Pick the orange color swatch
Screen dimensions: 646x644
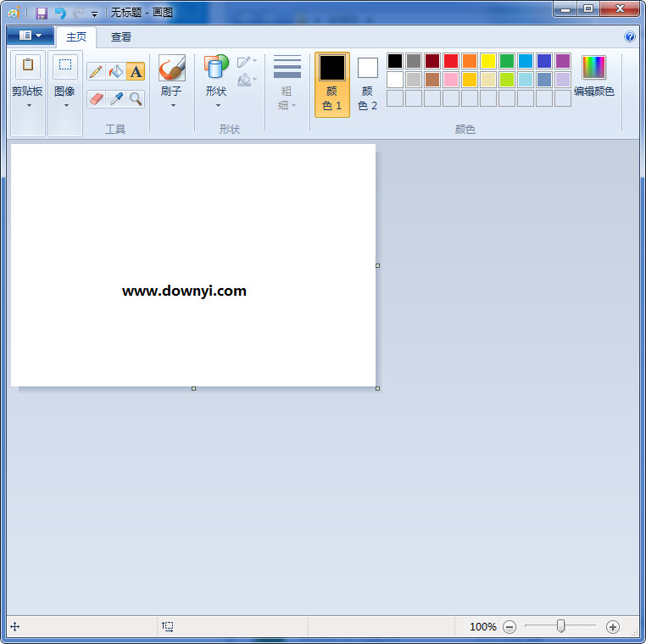pos(470,61)
